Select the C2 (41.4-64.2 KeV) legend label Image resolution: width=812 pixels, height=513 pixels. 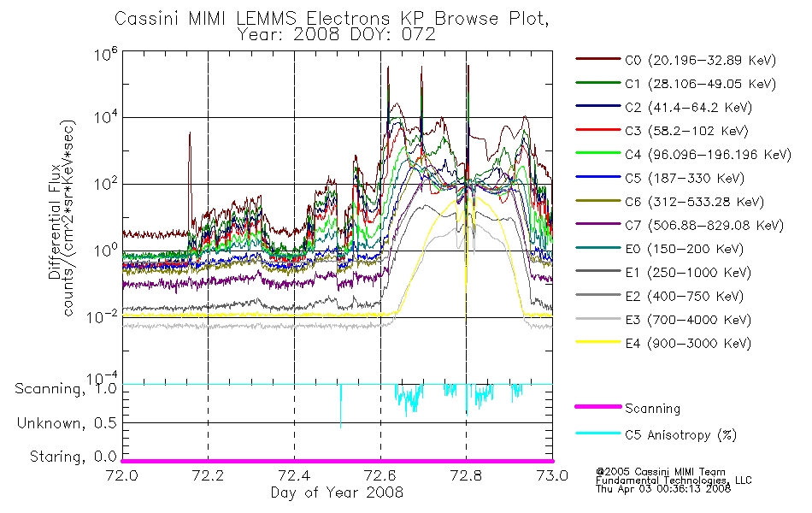tap(688, 107)
